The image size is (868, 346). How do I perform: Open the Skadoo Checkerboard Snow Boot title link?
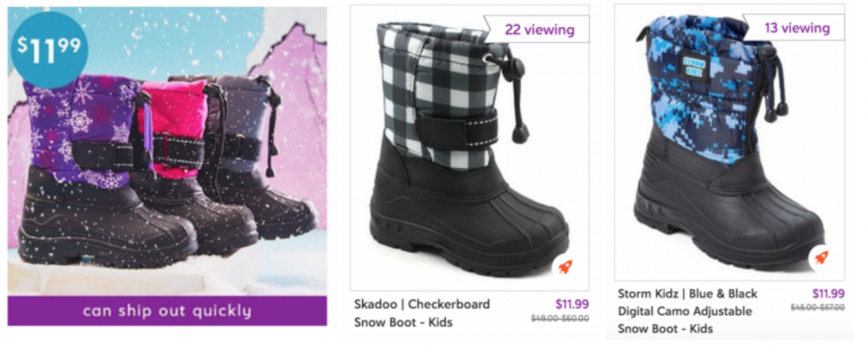[421, 313]
